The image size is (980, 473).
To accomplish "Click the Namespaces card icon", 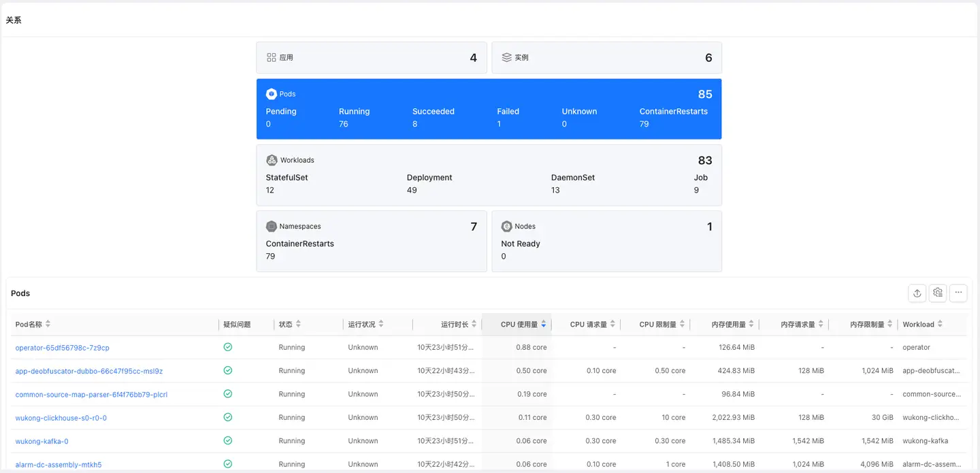I will [272, 226].
